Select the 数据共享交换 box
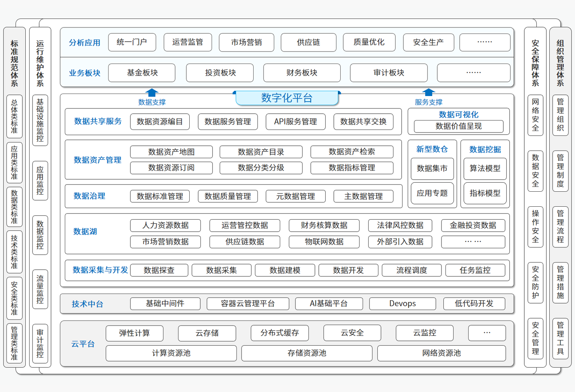The width and height of the screenshot is (575, 392). tap(363, 122)
